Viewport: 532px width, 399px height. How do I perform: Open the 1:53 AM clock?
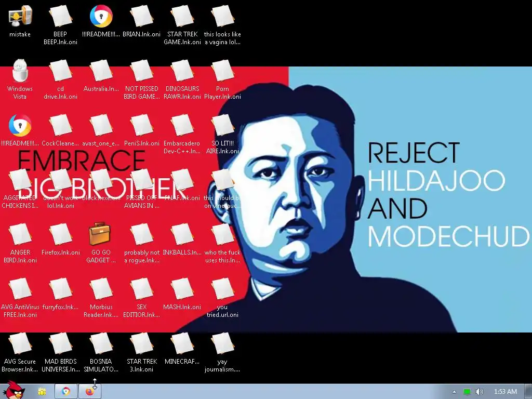tap(505, 392)
